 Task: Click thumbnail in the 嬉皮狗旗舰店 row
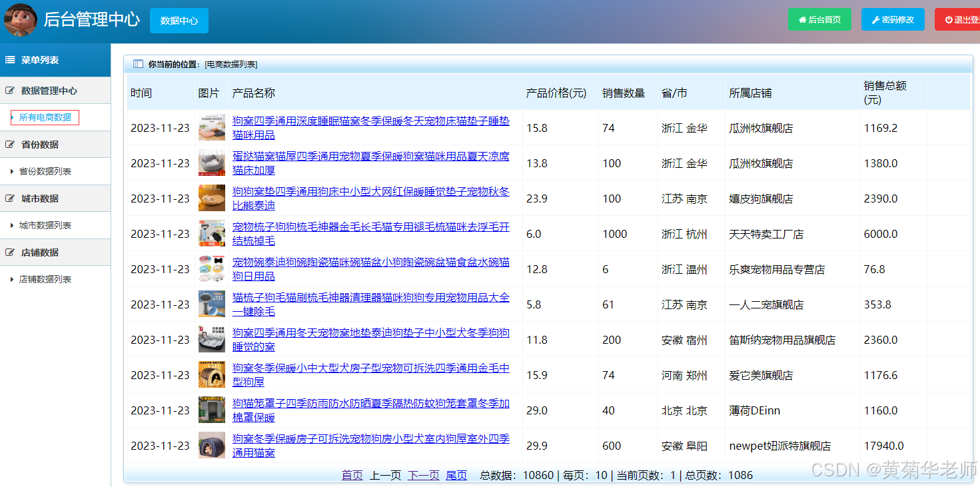pos(212,199)
